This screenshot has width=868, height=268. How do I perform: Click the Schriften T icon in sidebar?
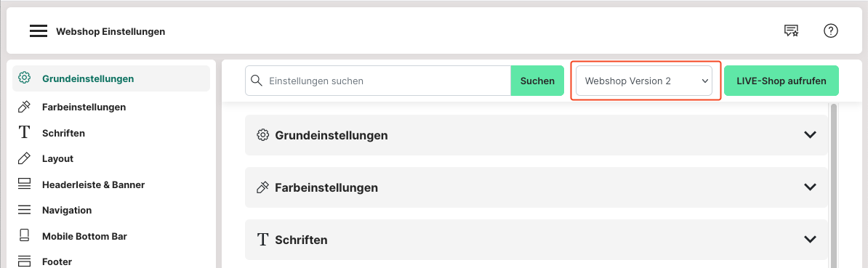(x=24, y=133)
